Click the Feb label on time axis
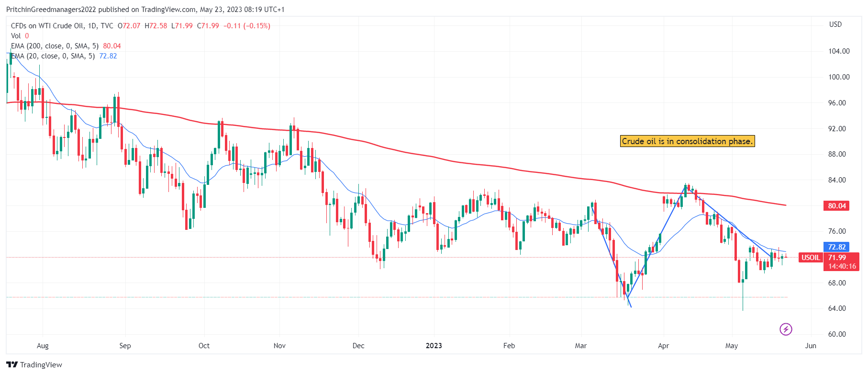868x375 pixels. (x=509, y=346)
